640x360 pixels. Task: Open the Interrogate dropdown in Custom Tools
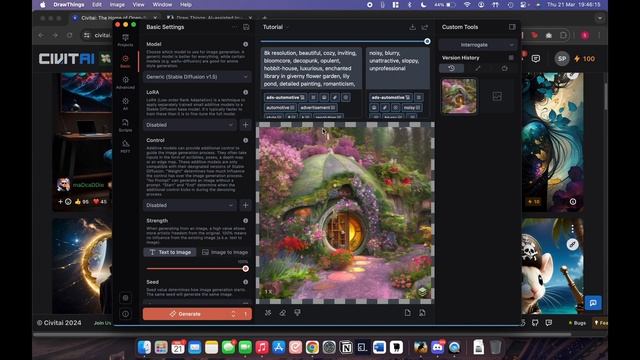click(x=478, y=45)
